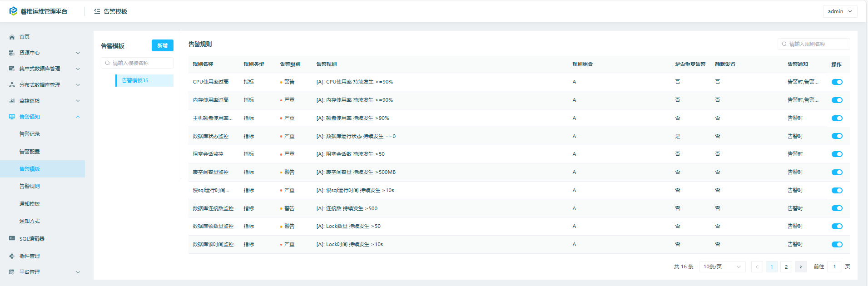Toggle the 慢sql运行时间 rule switch
Screen dimensions: 868x286
point(837,191)
